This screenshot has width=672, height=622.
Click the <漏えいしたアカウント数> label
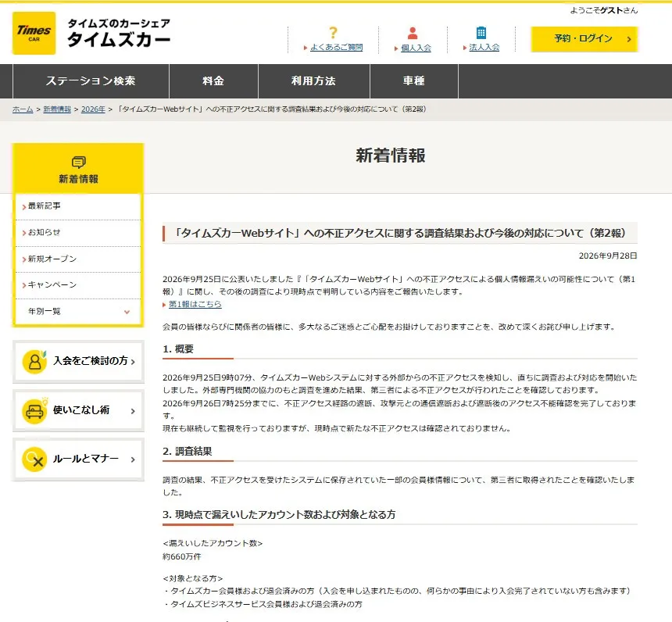[x=213, y=544]
